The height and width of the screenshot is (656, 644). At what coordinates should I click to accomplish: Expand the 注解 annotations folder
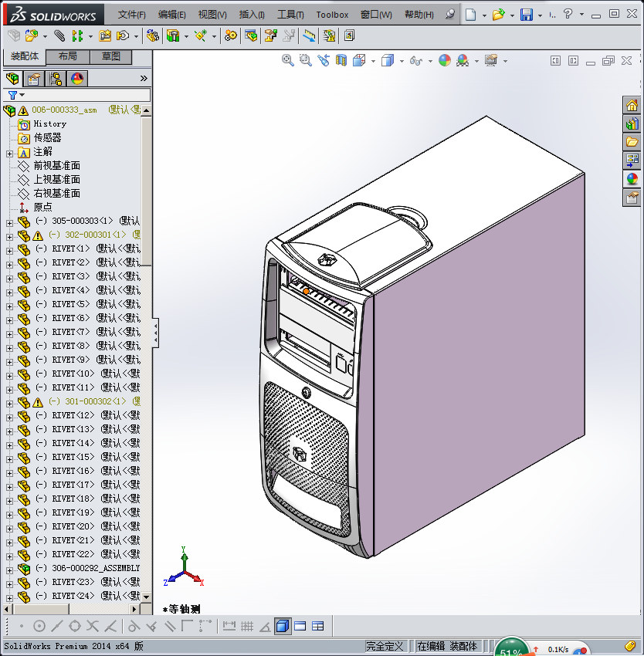click(x=9, y=154)
